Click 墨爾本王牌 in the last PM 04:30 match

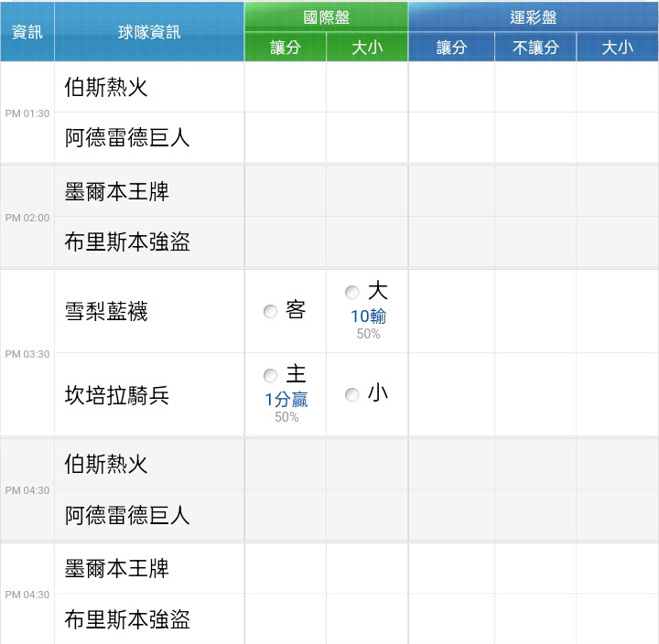click(x=116, y=568)
